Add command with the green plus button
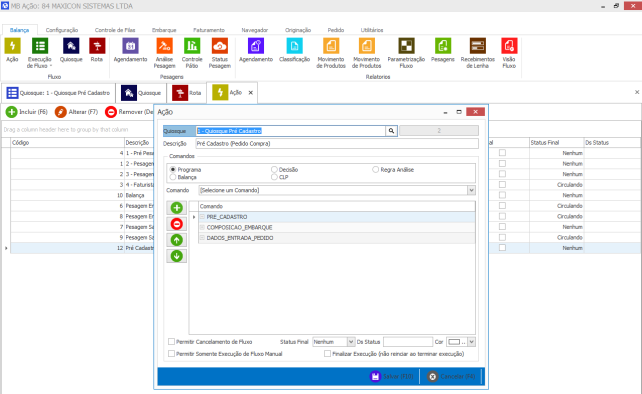This screenshot has height=394, width=642. [x=176, y=208]
